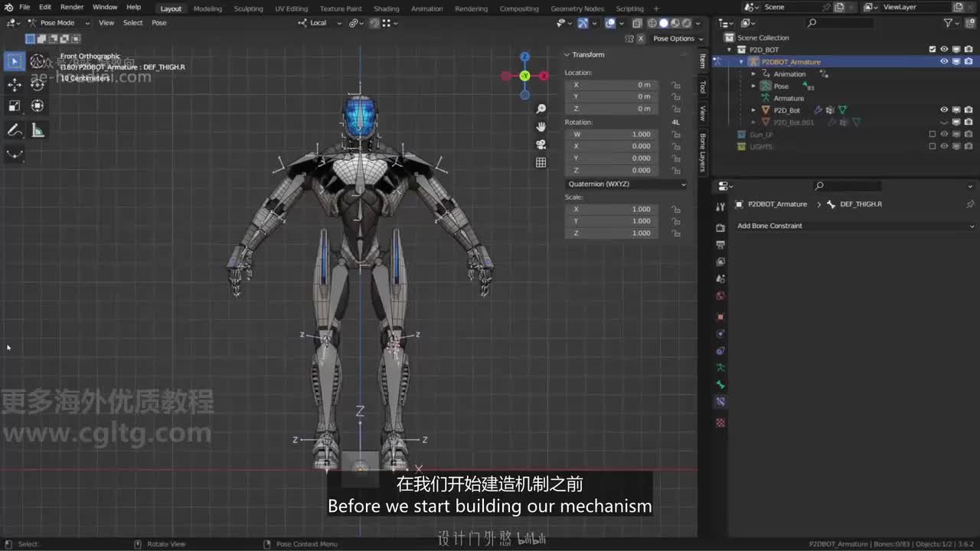Click the Scale X value field
Image resolution: width=980 pixels, height=551 pixels.
(612, 209)
